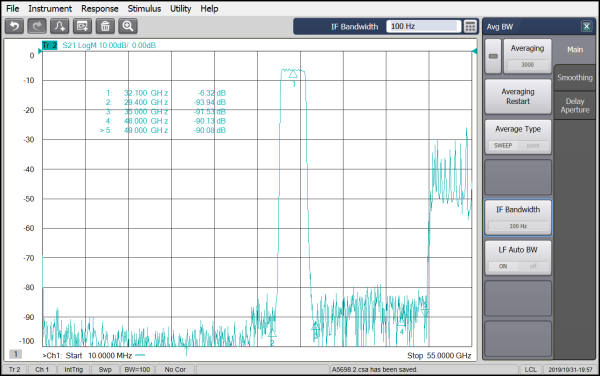Click the Averaging softkey
The image size is (600, 376).
pyautogui.click(x=527, y=56)
